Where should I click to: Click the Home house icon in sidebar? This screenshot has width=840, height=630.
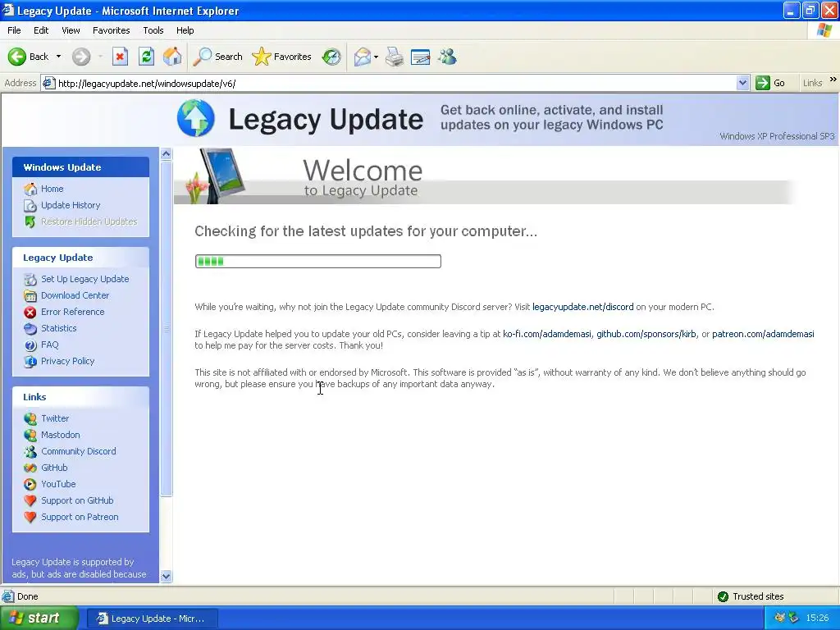[30, 189]
